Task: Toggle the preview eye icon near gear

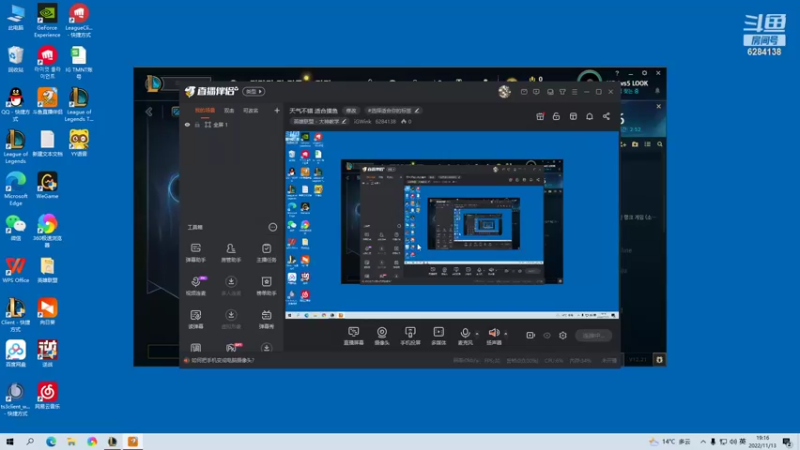Action: pos(547,335)
